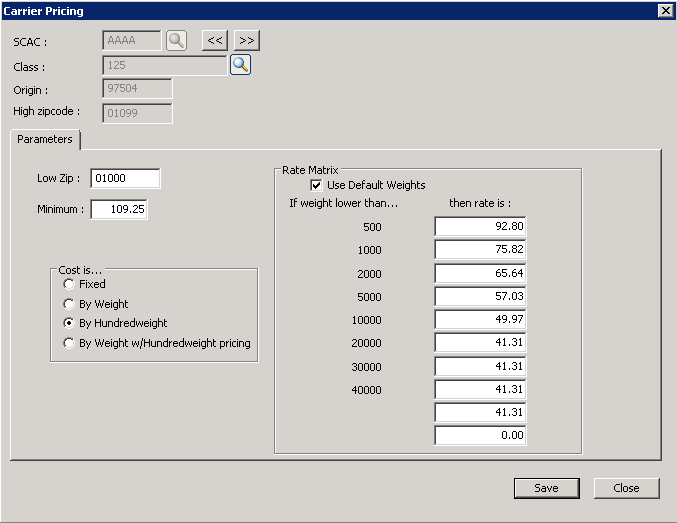Click the last rate field showing 0.00

480,435
